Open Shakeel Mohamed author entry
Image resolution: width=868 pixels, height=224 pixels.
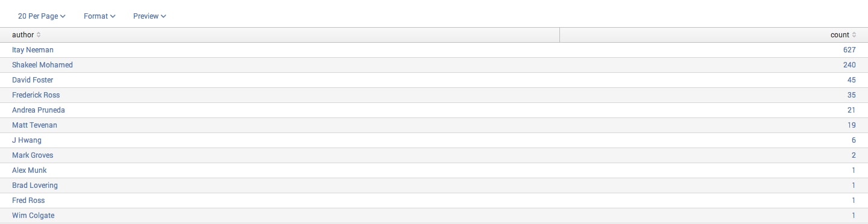coord(42,65)
